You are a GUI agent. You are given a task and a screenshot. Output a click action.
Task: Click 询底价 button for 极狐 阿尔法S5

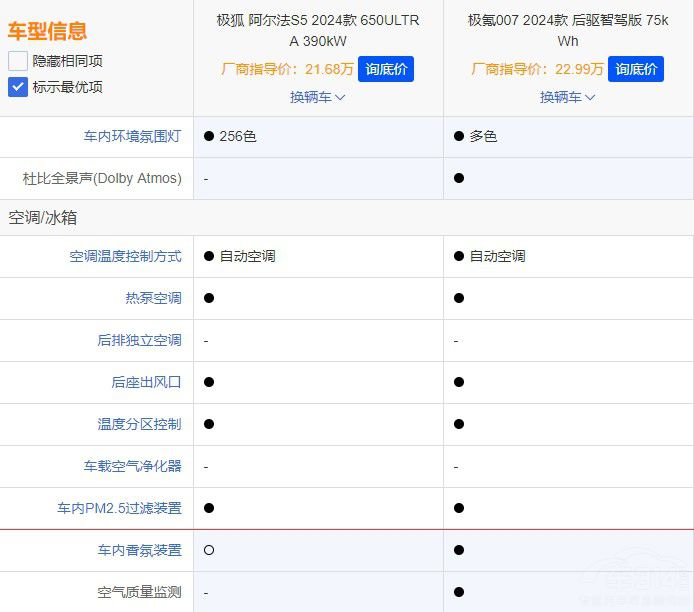point(385,69)
